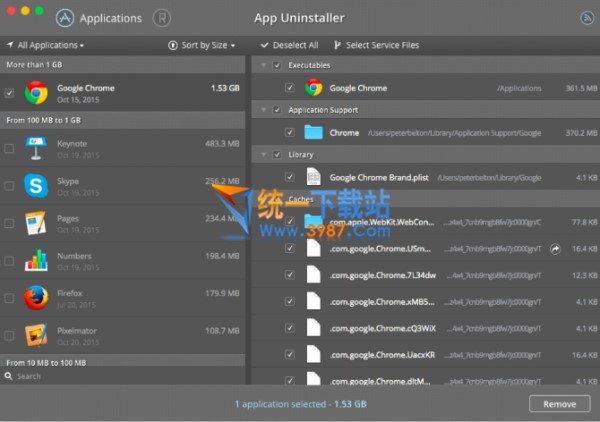600x422 pixels.
Task: Click the .com.google.Chrome.xMB5 file icon
Action: click(313, 301)
